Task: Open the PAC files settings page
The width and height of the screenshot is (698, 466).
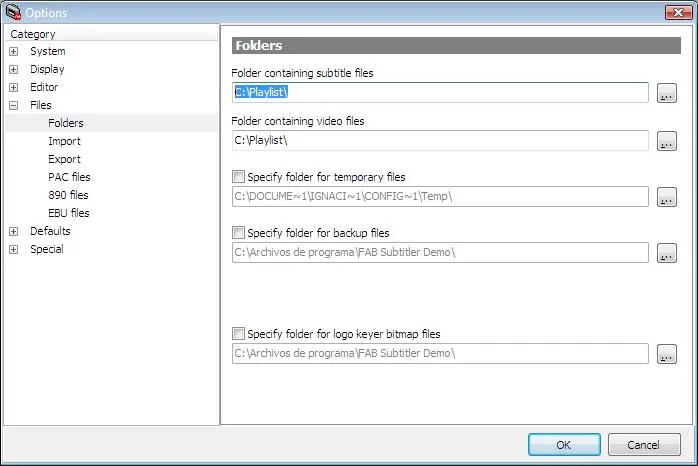Action: (x=69, y=177)
